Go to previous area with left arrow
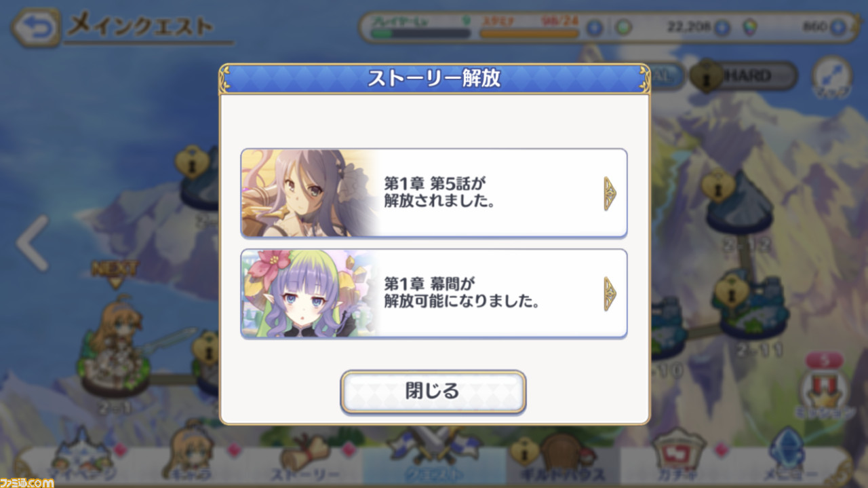868x488 pixels. point(32,243)
